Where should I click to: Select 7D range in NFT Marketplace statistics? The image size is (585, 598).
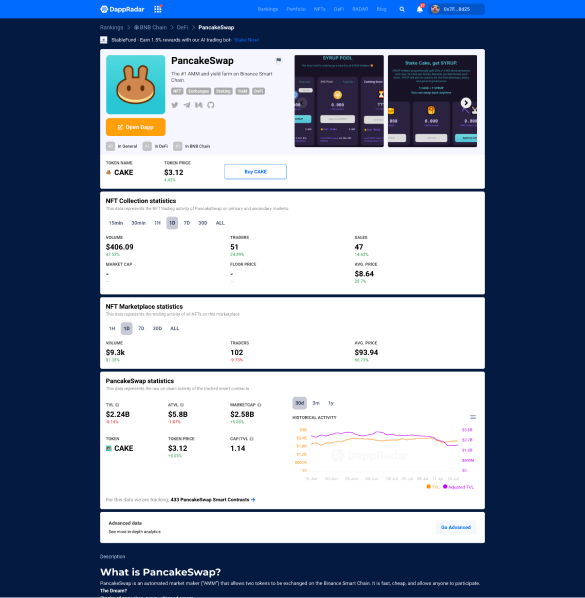coord(141,328)
